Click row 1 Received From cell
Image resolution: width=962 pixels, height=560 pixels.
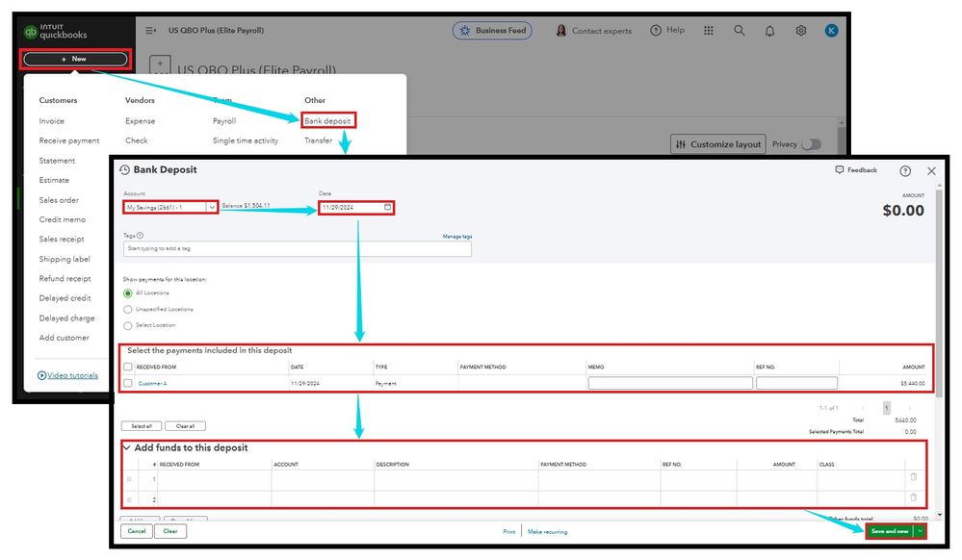pyautogui.click(x=214, y=479)
